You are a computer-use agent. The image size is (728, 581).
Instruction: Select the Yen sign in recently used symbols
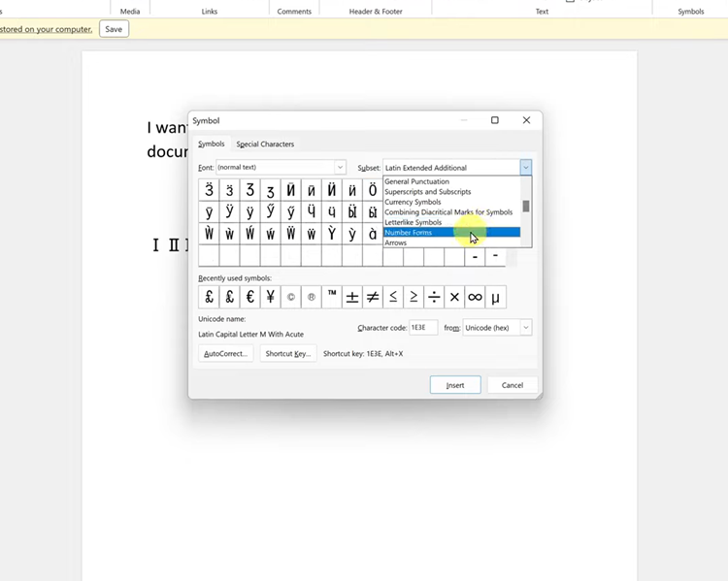270,297
